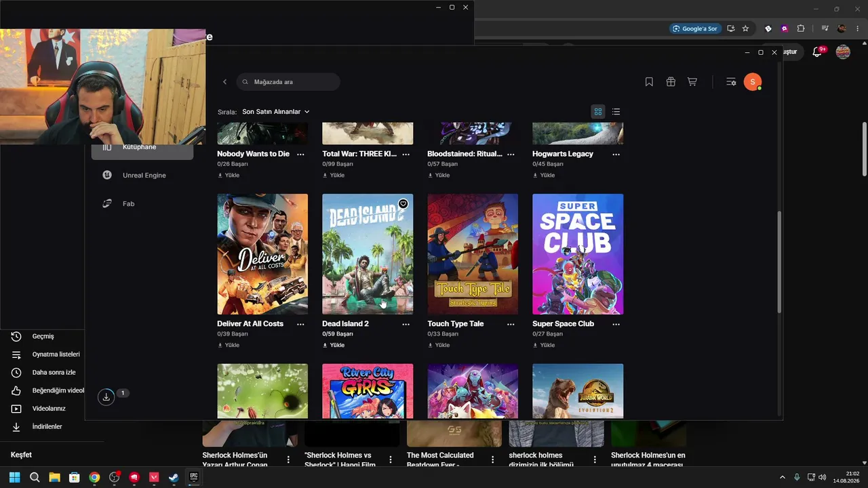The height and width of the screenshot is (488, 868).
Task: Switch library to list view
Action: click(616, 112)
